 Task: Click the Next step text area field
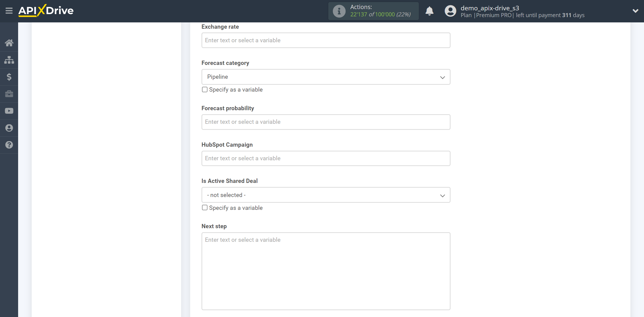pyautogui.click(x=326, y=271)
